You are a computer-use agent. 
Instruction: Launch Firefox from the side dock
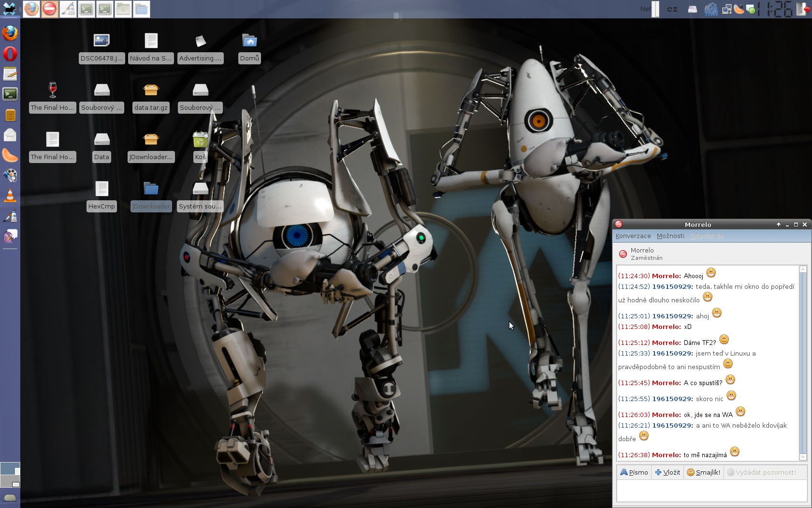10,33
